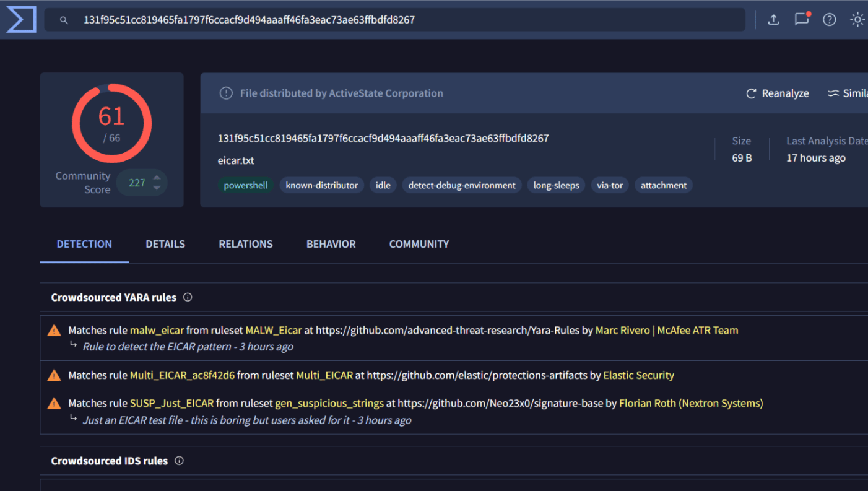The height and width of the screenshot is (491, 868).
Task: Select the long-sleeps tag
Action: pos(557,185)
